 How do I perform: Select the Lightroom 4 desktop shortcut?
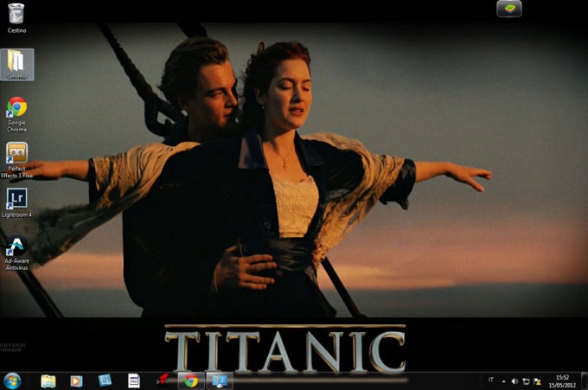pos(17,203)
